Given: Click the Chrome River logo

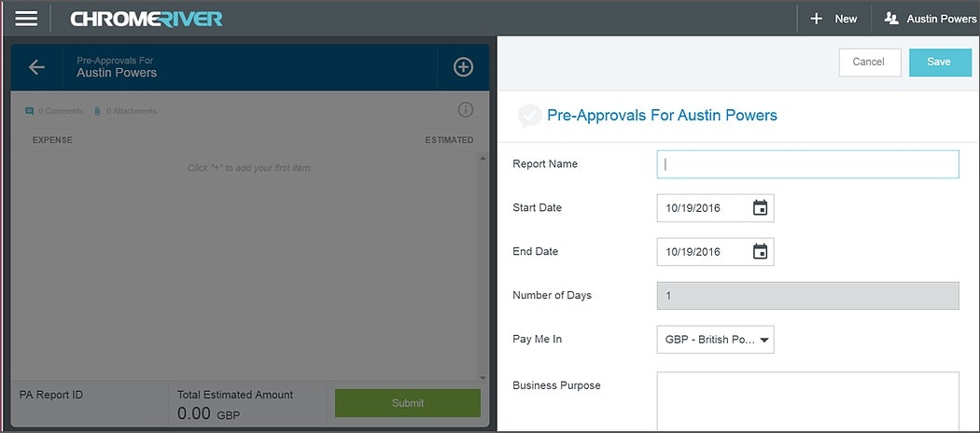Looking at the screenshot, I should click(147, 19).
